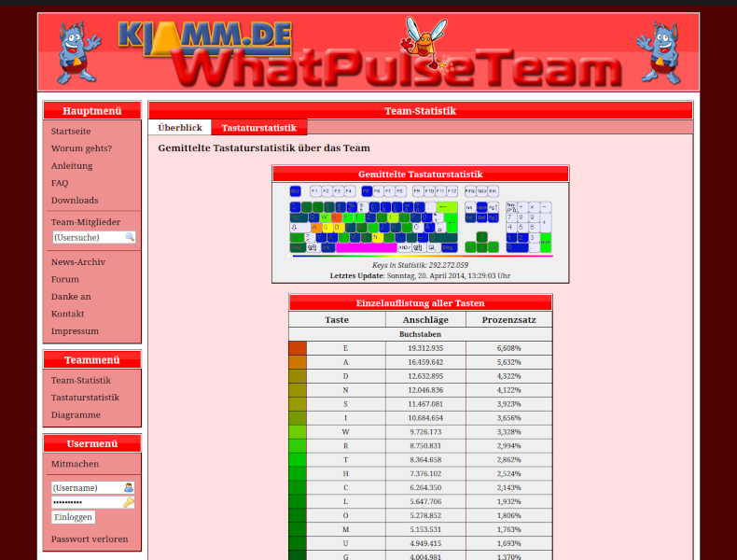Click the green numpad Enter key

[x=546, y=243]
